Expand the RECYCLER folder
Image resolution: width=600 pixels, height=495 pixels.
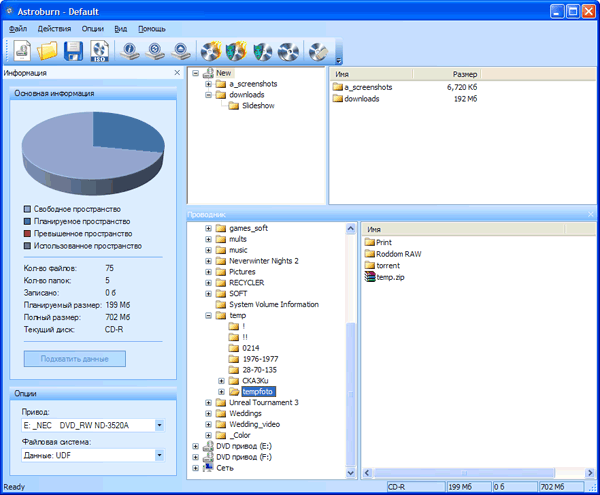tap(208, 283)
